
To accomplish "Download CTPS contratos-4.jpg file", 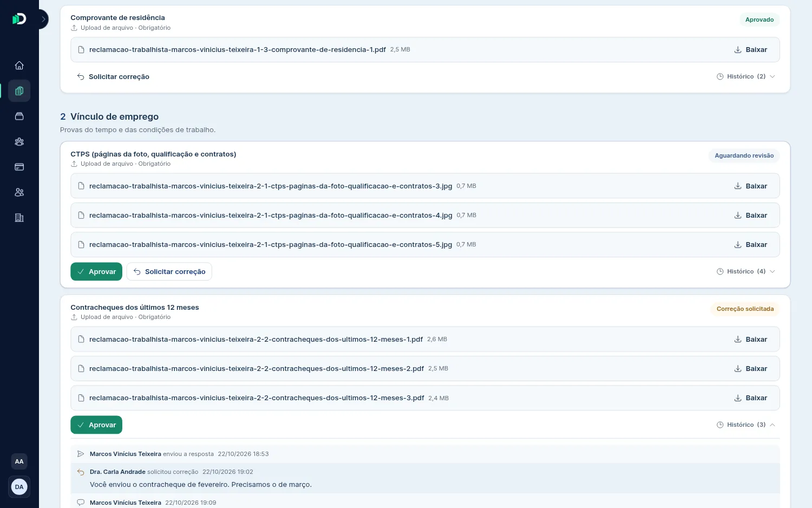I will [x=751, y=216].
